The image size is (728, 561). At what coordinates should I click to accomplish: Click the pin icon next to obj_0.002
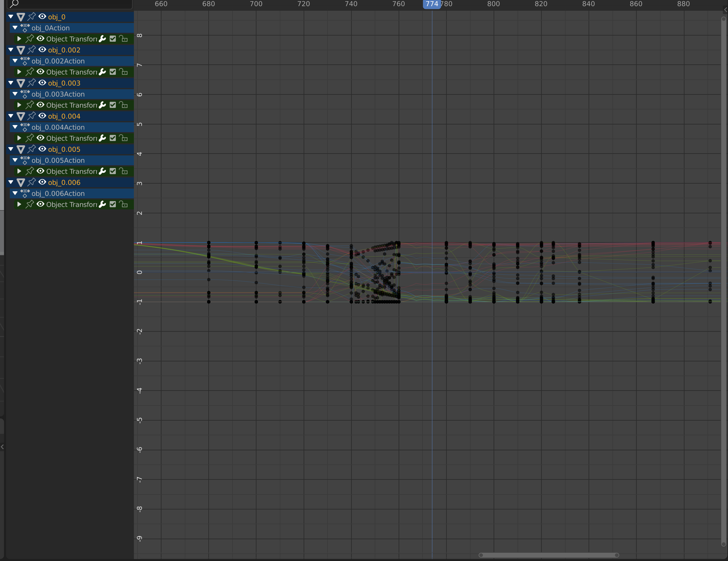point(31,50)
